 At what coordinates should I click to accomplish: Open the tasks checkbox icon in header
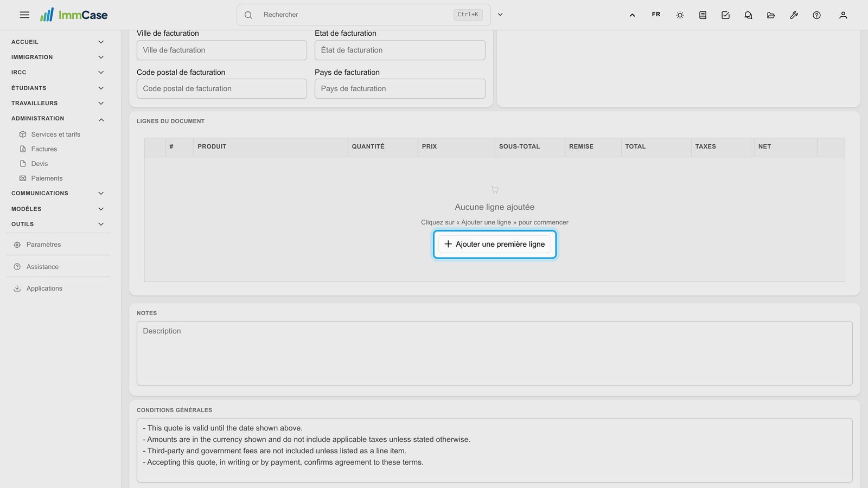point(725,15)
